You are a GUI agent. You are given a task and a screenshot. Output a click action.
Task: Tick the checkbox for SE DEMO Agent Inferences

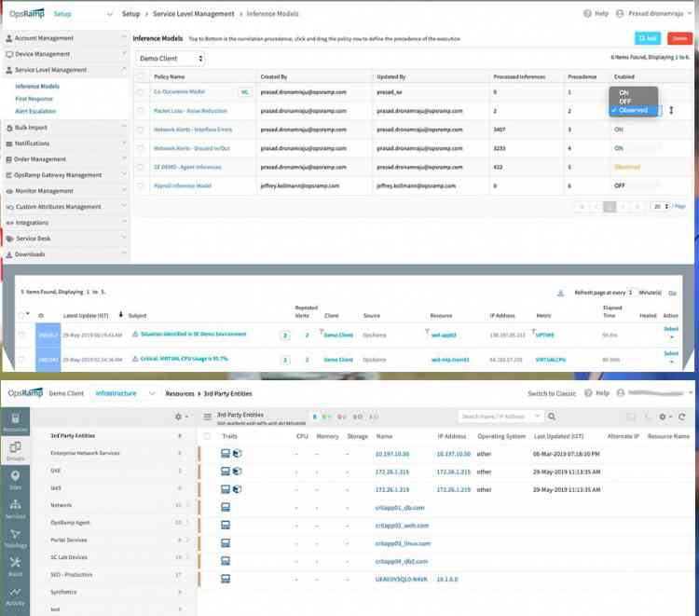pyautogui.click(x=141, y=167)
